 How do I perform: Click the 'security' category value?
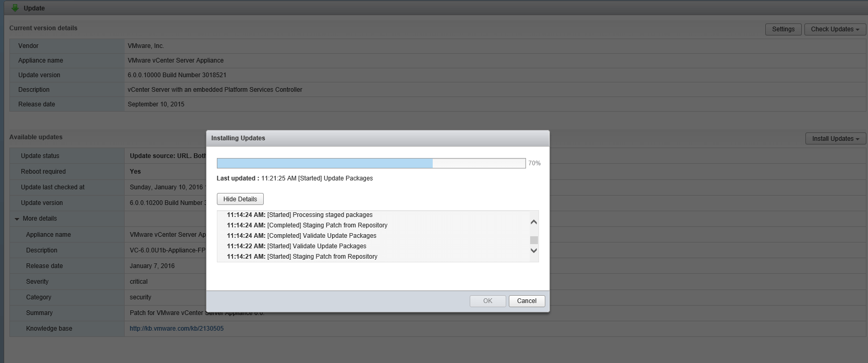click(x=141, y=297)
